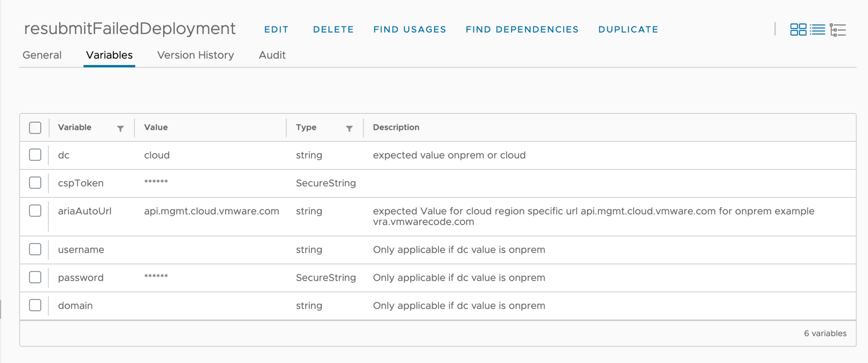The image size is (868, 363).
Task: Click the 'api.mgmt.cloud.vmware.com' value cell
Action: [x=212, y=211]
